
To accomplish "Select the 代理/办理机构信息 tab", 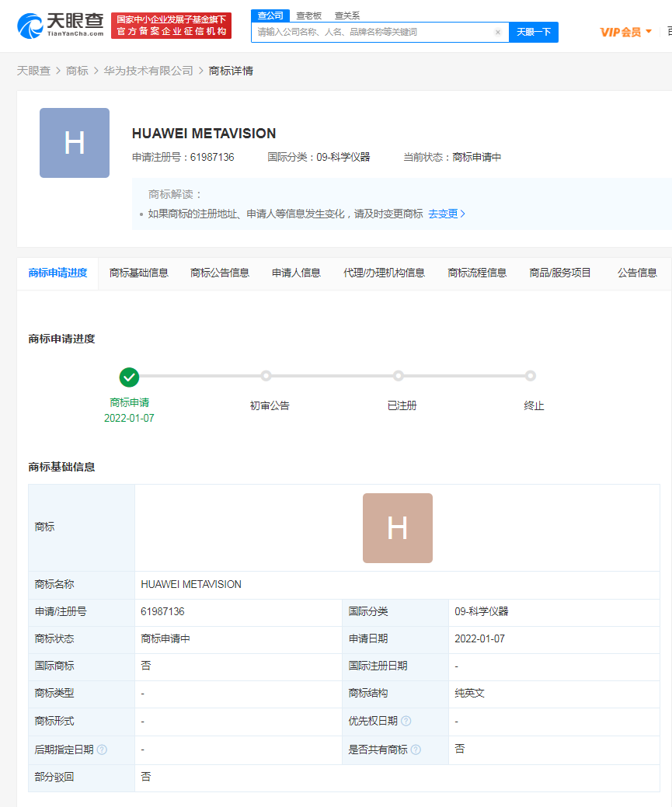I will (x=384, y=273).
